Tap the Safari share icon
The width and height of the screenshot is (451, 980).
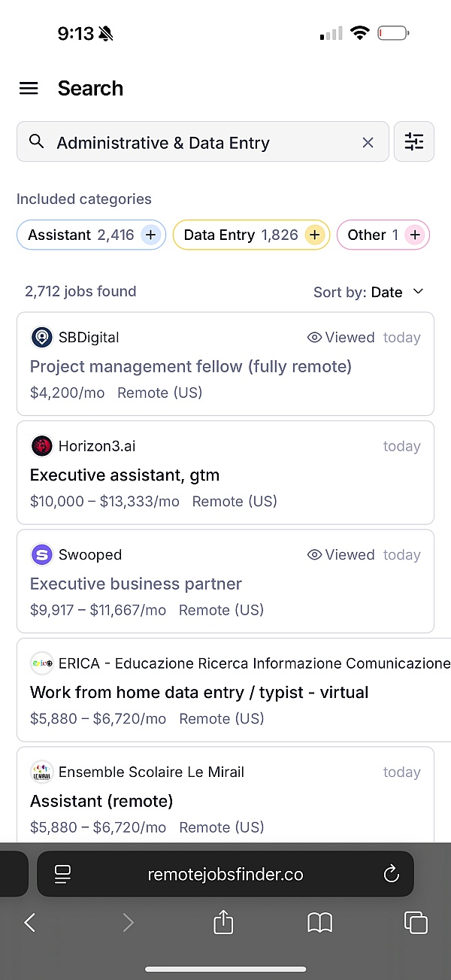click(x=223, y=922)
